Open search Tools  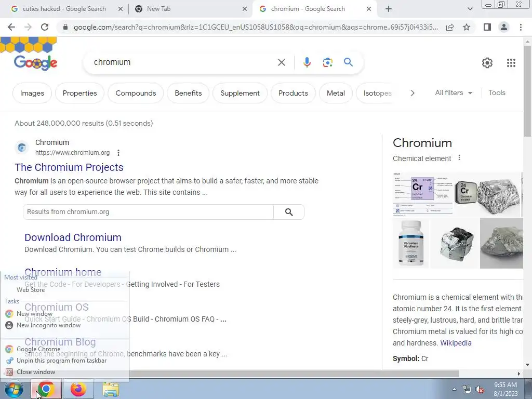click(x=497, y=92)
